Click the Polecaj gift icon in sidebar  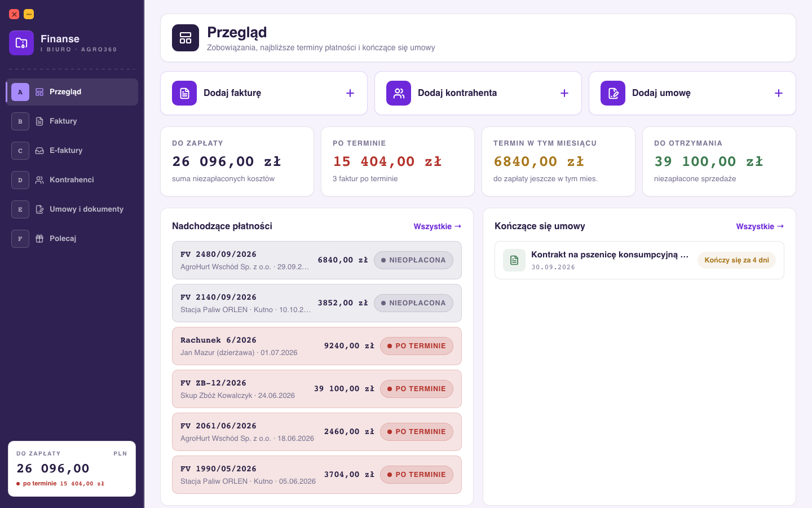[x=39, y=239]
